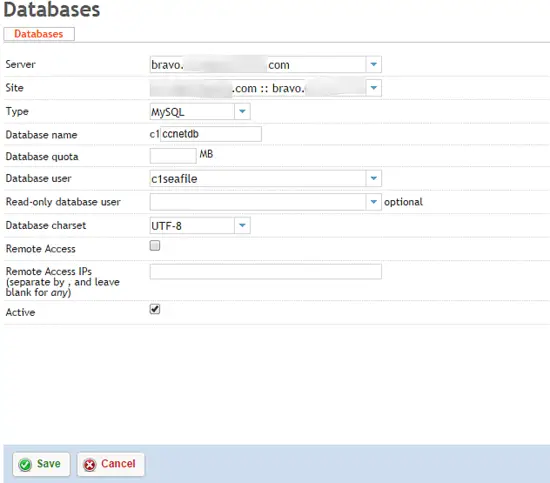The image size is (550, 483).
Task: Click the 'Database charset' label
Action: coord(46,226)
